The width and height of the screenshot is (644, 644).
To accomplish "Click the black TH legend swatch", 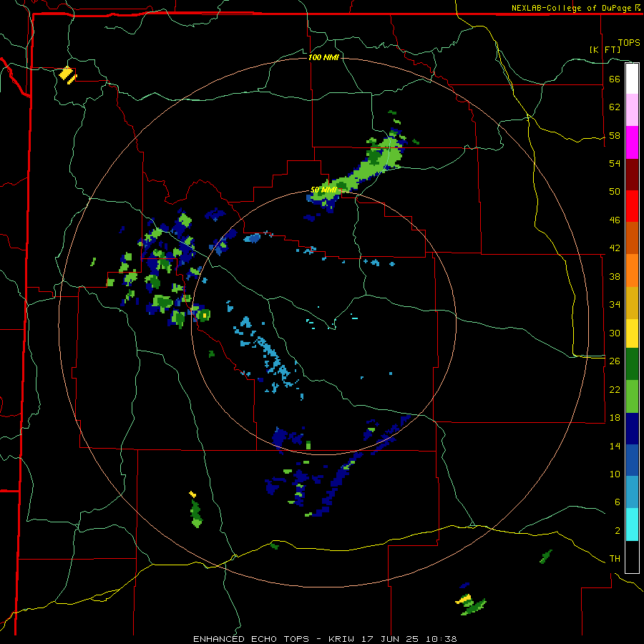I will pyautogui.click(x=632, y=557).
